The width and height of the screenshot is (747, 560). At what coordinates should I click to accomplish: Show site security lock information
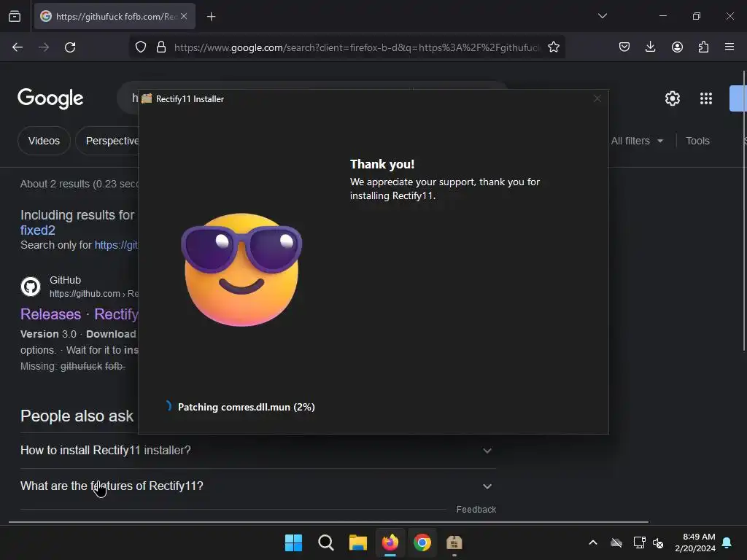pos(161,47)
